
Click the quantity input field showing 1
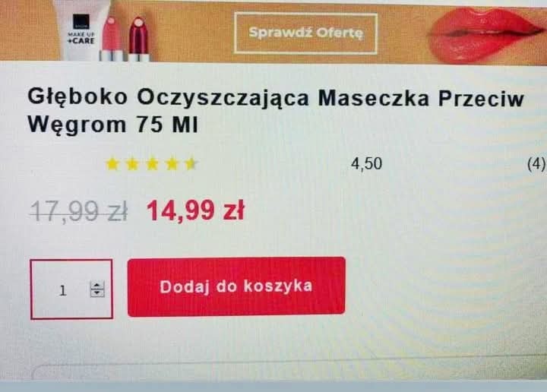click(x=71, y=289)
